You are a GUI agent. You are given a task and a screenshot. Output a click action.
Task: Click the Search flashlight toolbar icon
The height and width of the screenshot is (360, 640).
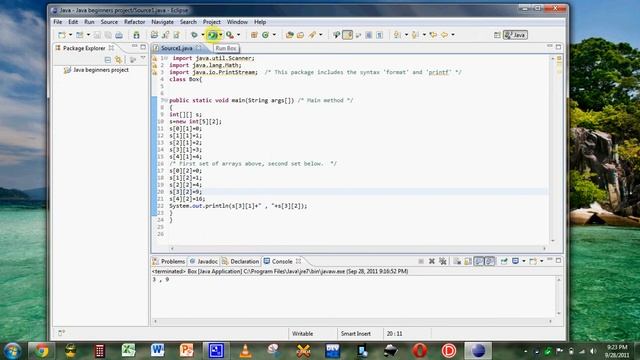[312, 35]
